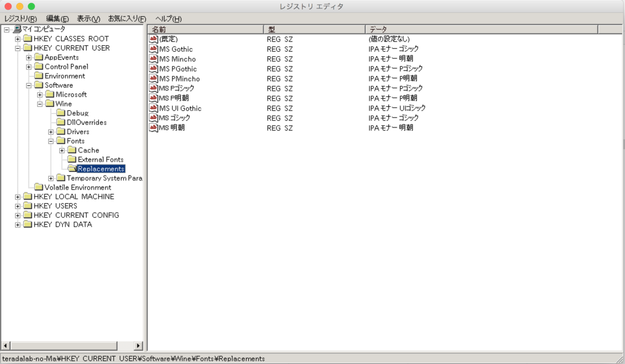Viewport: 625px width, 364px height.
Task: Click the MS PGothic string value icon
Action: (x=153, y=68)
